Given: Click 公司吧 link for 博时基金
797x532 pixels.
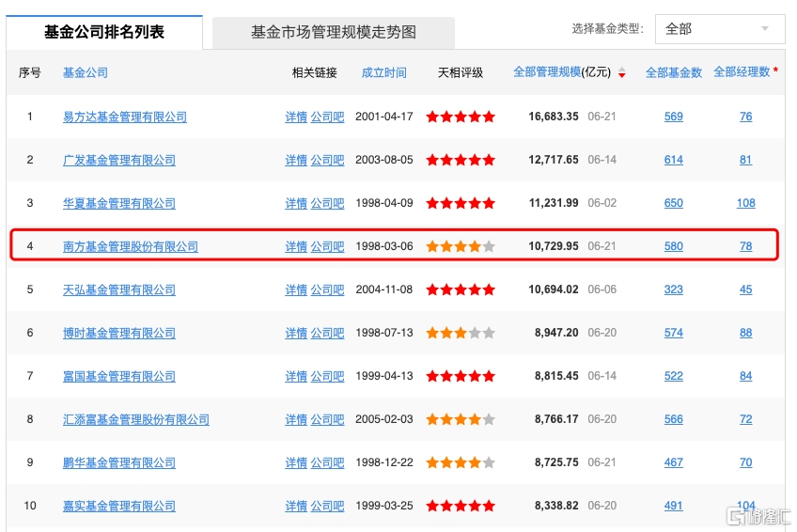Looking at the screenshot, I should point(327,333).
